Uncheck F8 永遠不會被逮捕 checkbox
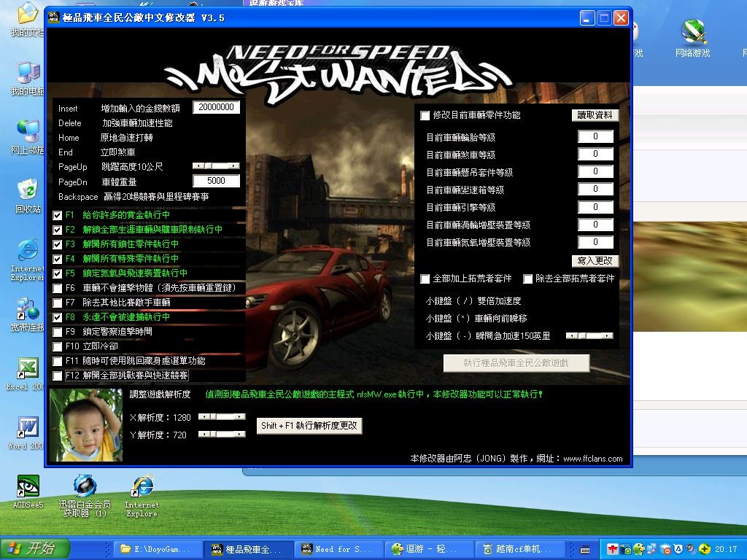The width and height of the screenshot is (747, 560). [57, 318]
